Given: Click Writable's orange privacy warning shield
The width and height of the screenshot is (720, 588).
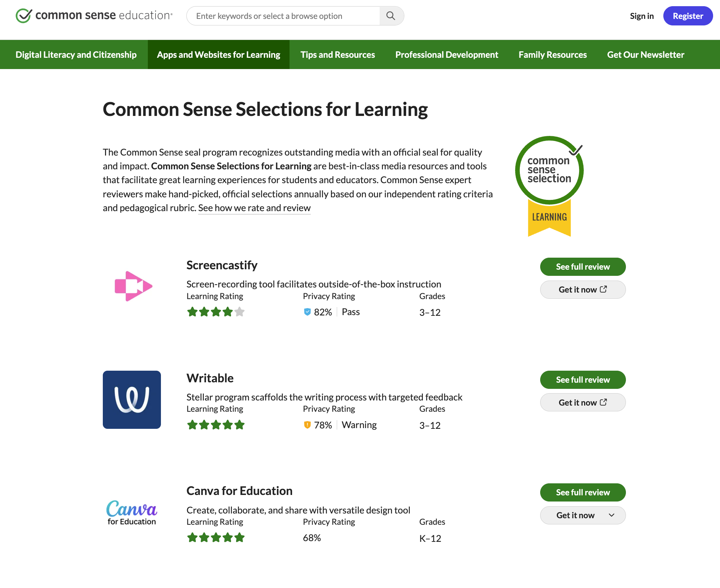Looking at the screenshot, I should click(307, 425).
